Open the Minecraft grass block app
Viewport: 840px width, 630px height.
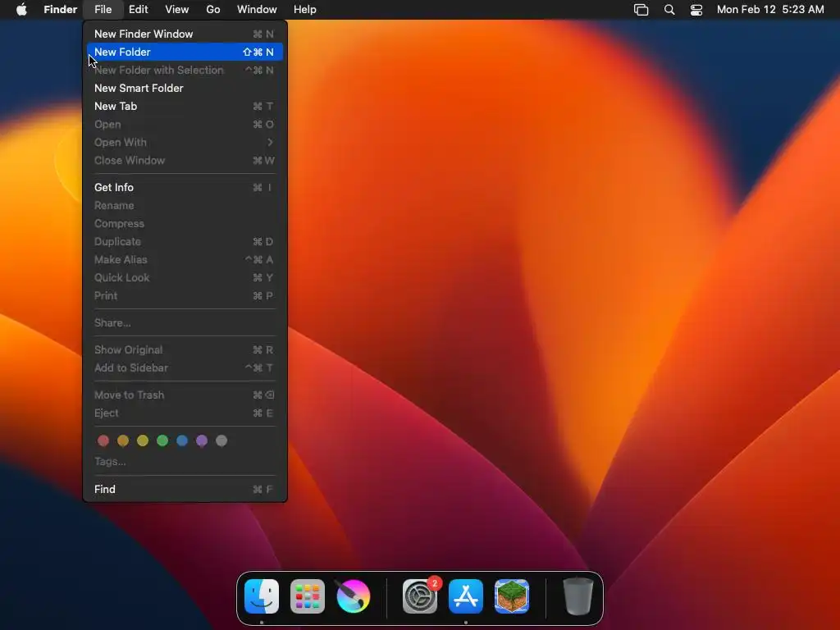click(512, 596)
